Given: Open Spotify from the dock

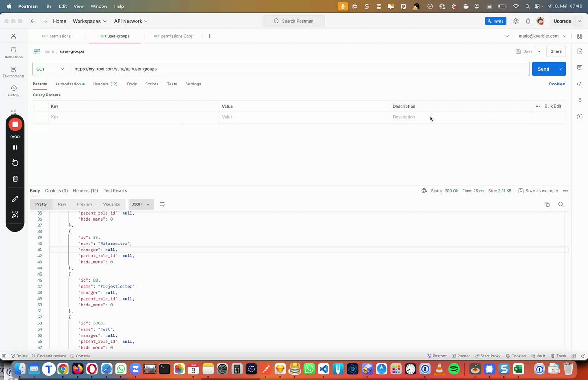Looking at the screenshot, I should 454,369.
